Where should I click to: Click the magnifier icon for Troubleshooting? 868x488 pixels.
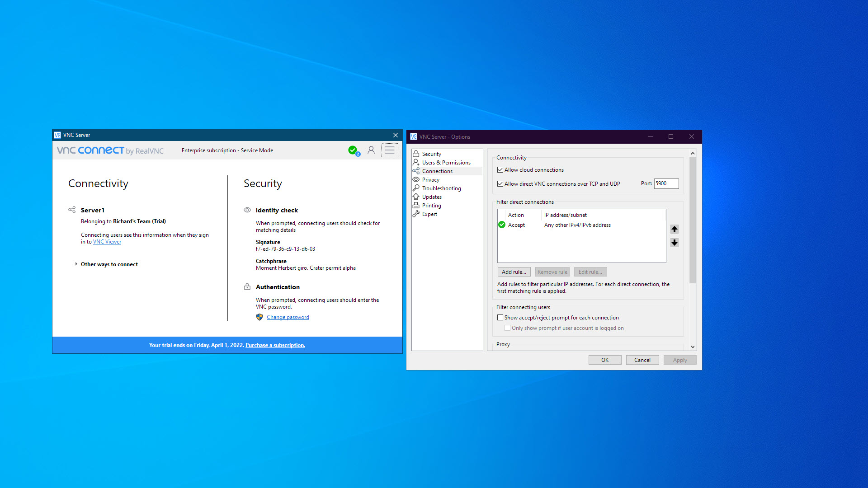pos(416,188)
